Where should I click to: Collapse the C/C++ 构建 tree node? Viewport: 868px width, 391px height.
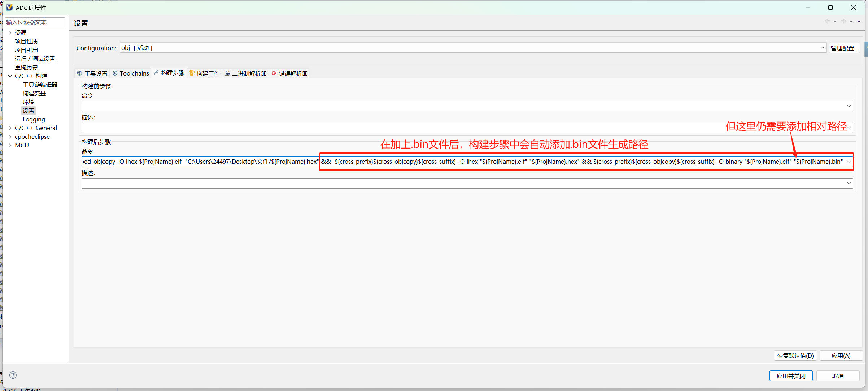coord(10,76)
